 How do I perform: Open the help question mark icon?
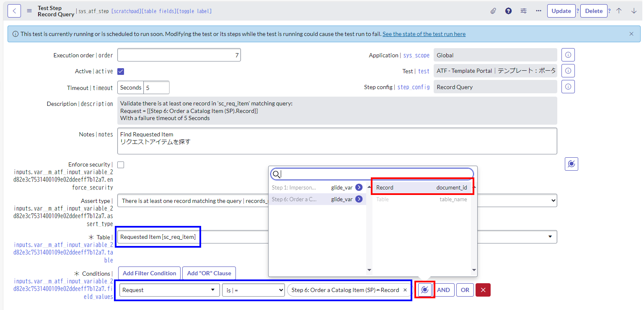pyautogui.click(x=508, y=10)
